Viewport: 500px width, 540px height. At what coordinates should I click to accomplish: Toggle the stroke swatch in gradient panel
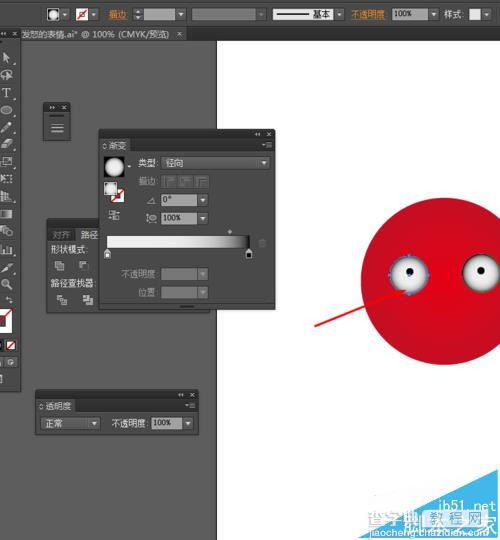click(118, 196)
